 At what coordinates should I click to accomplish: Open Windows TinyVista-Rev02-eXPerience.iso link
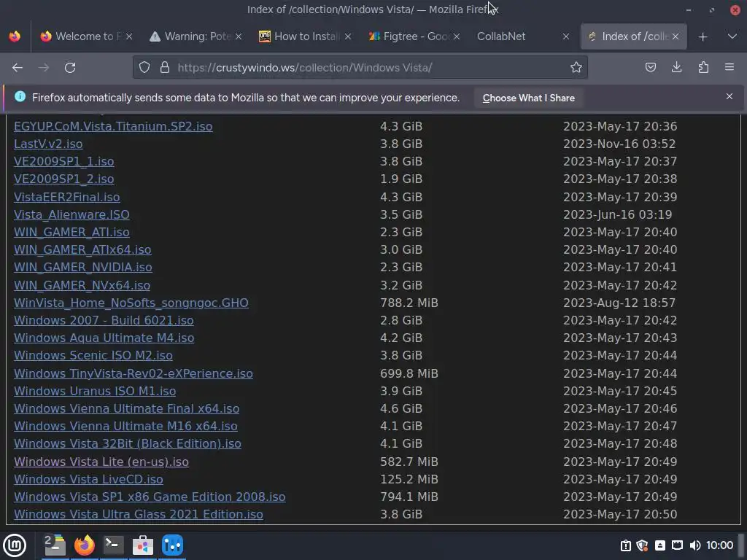click(x=133, y=373)
